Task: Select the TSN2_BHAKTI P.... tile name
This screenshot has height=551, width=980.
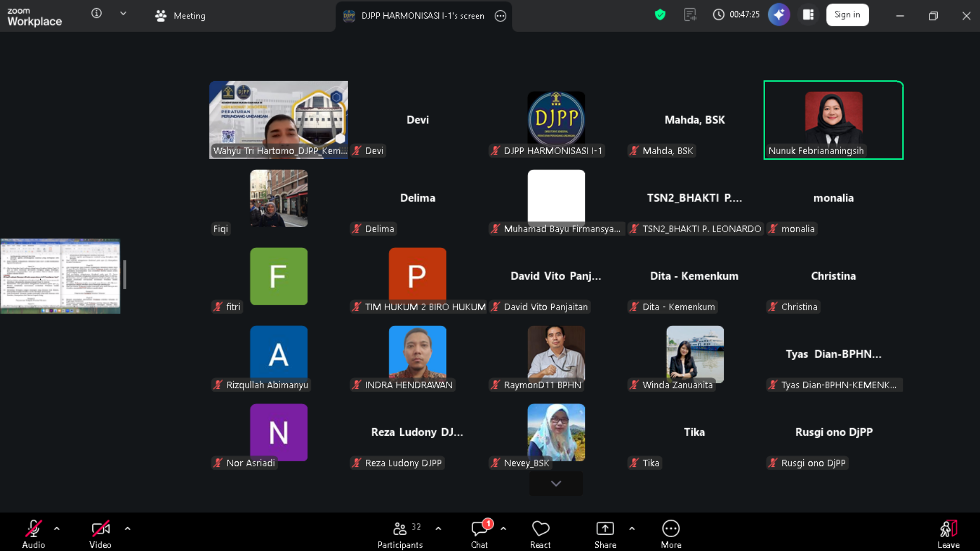Action: pos(695,198)
